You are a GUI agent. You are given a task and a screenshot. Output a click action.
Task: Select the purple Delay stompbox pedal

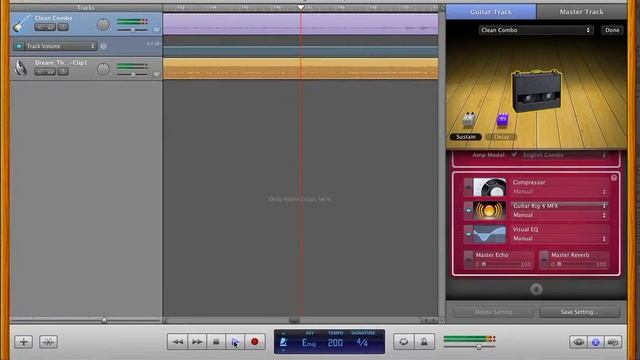point(502,119)
